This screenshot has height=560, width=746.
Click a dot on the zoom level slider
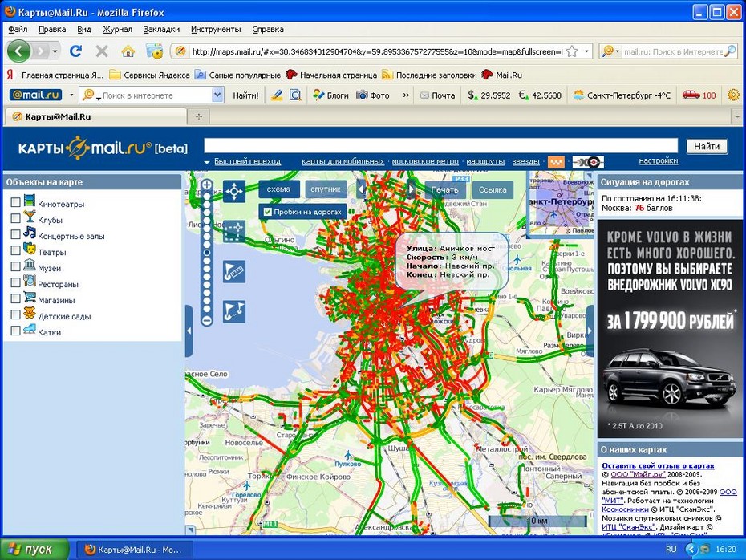coord(206,253)
